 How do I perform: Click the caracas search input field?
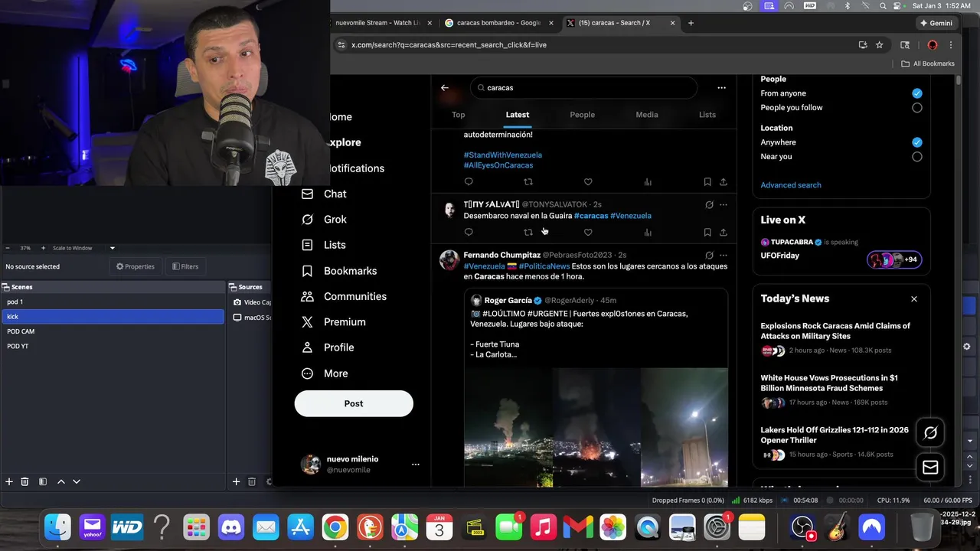tap(583, 88)
